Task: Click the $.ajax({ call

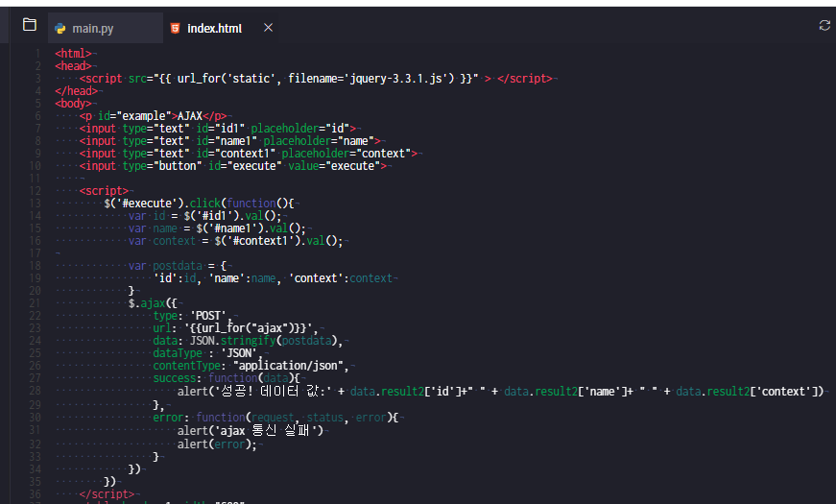Action: (x=153, y=303)
